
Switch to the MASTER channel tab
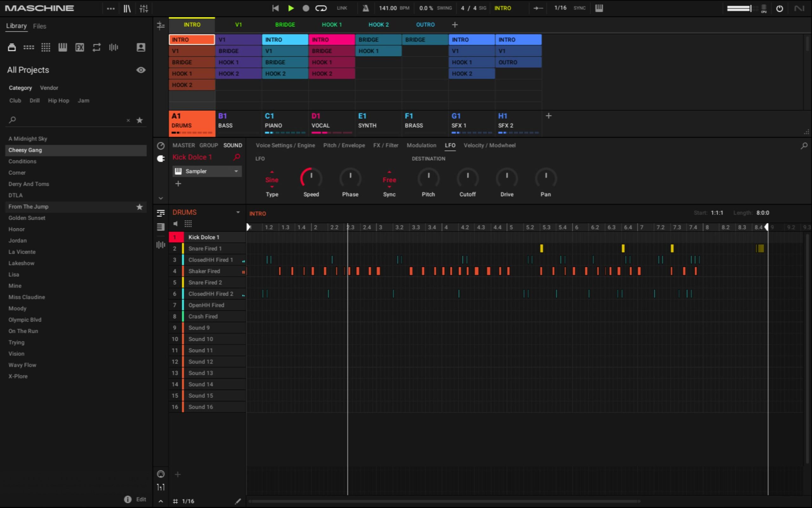point(184,145)
